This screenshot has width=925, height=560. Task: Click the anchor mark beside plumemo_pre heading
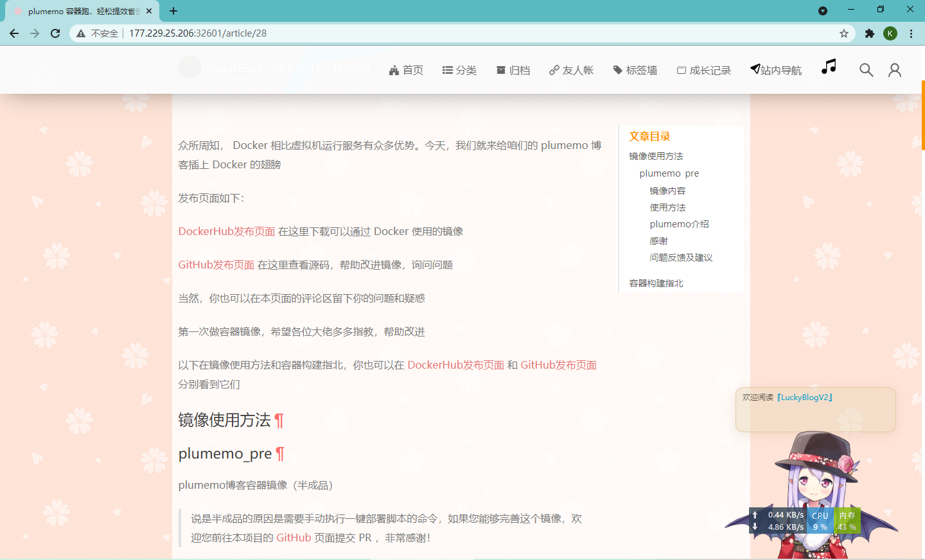click(280, 454)
